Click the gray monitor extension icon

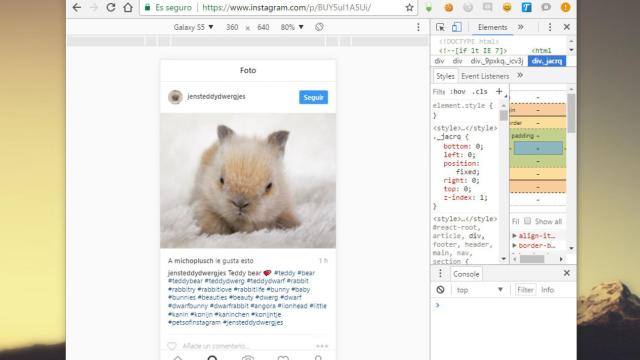coord(487,7)
